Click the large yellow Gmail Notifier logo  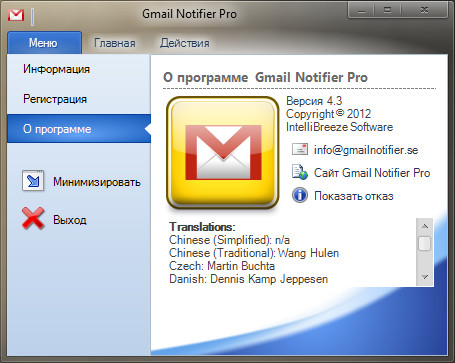[223, 153]
